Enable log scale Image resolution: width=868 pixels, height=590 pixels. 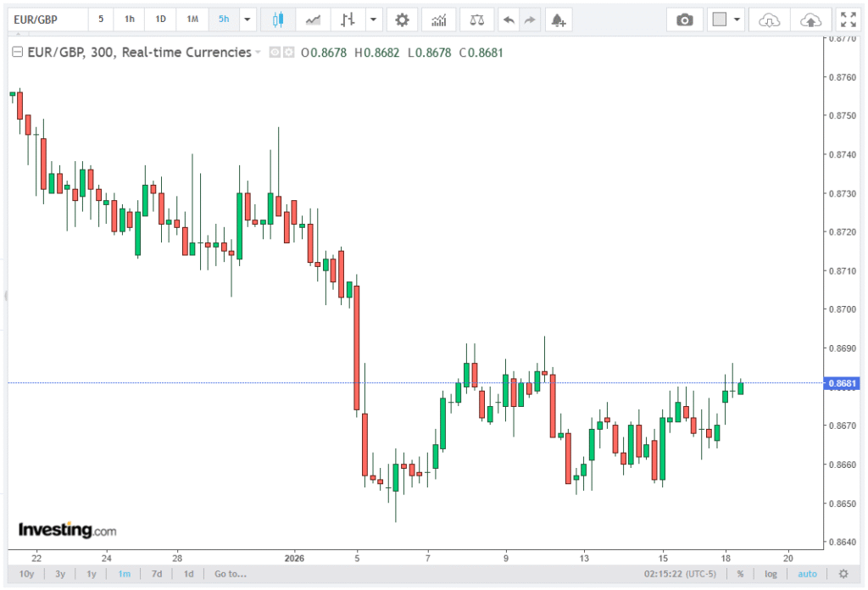[771, 574]
